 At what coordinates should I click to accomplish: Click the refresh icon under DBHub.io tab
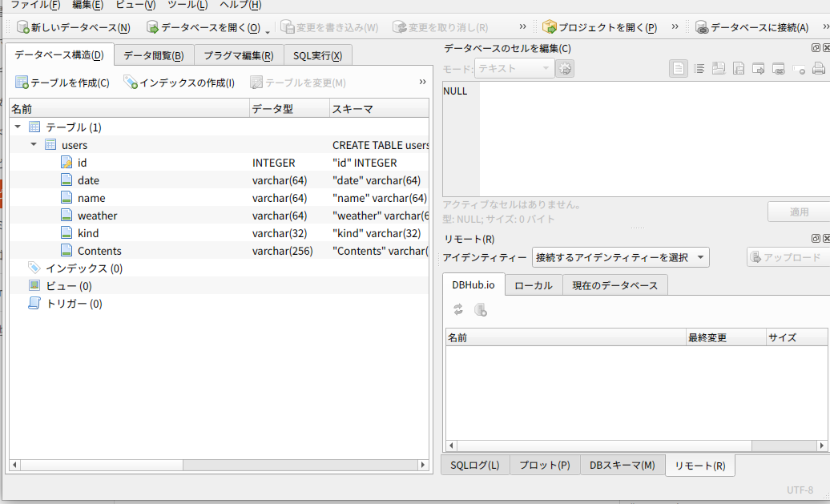(x=458, y=309)
